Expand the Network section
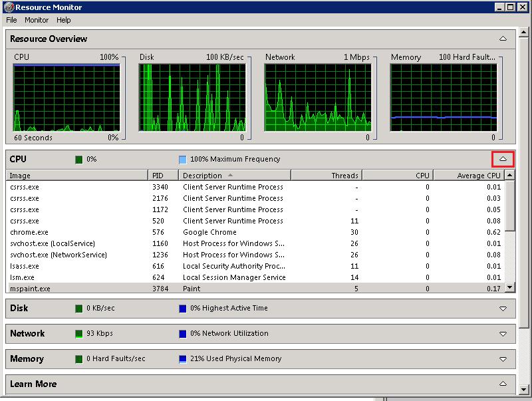532x401 pixels. click(503, 334)
